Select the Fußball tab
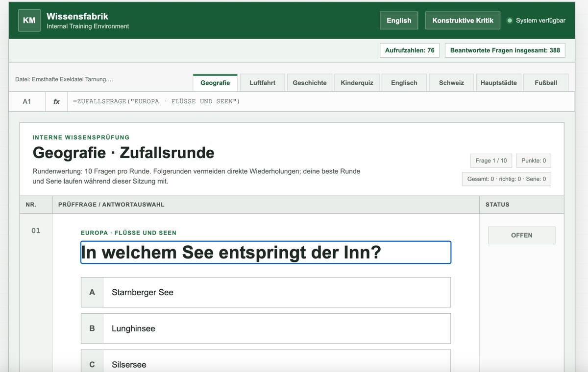588x372 pixels. point(546,83)
